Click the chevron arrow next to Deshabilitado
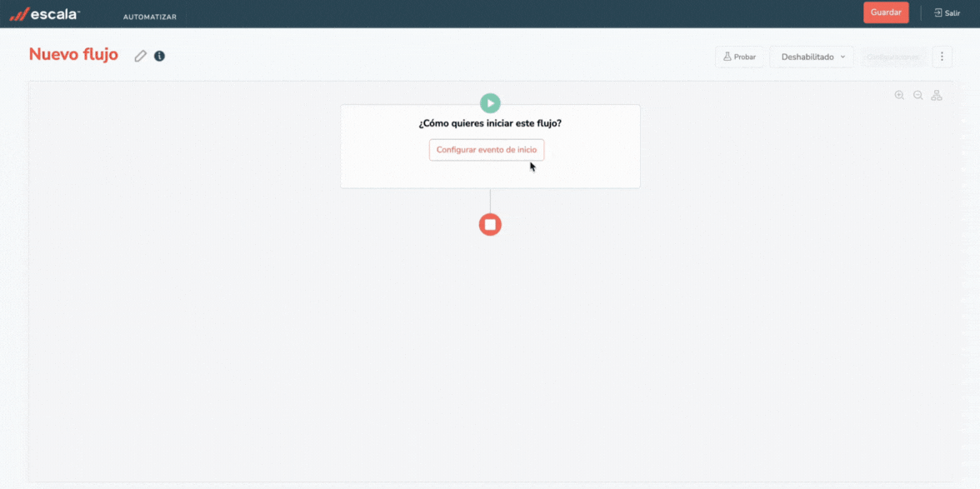 point(842,57)
